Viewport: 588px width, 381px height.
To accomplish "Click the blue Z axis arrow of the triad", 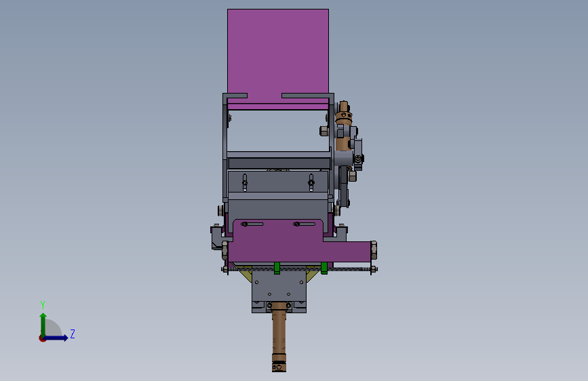I will (56, 338).
